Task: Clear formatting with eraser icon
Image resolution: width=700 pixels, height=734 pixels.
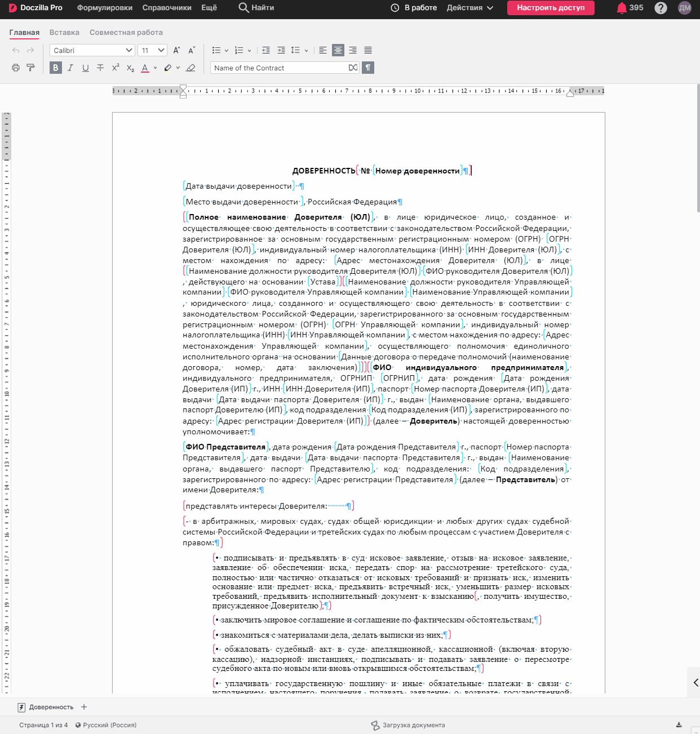Action: point(190,68)
